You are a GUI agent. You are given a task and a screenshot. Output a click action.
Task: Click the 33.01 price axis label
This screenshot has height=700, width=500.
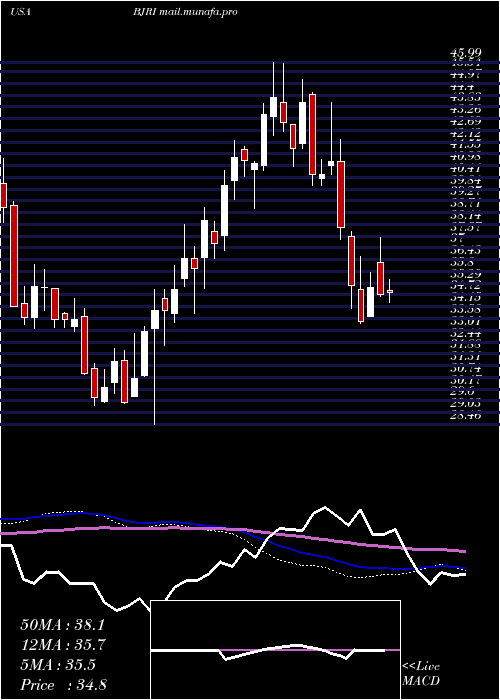pyautogui.click(x=465, y=321)
